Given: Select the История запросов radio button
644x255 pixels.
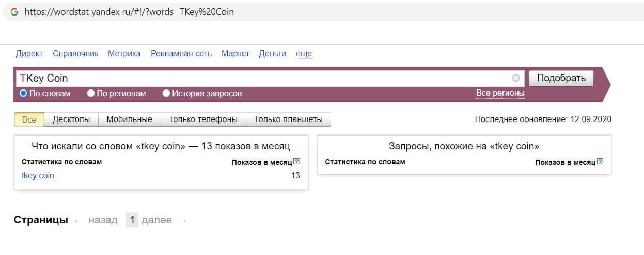Looking at the screenshot, I should pos(166,94).
